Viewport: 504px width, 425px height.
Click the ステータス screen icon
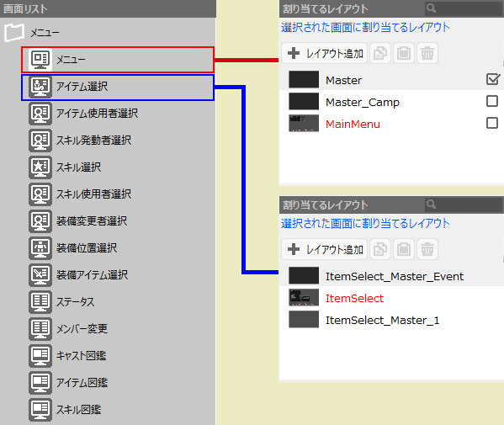[40, 302]
